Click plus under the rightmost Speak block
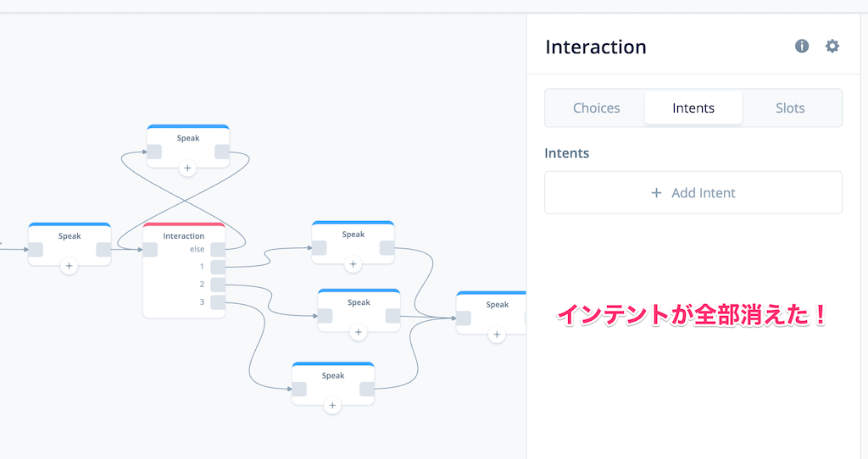This screenshot has width=868, height=459. pyautogui.click(x=497, y=335)
